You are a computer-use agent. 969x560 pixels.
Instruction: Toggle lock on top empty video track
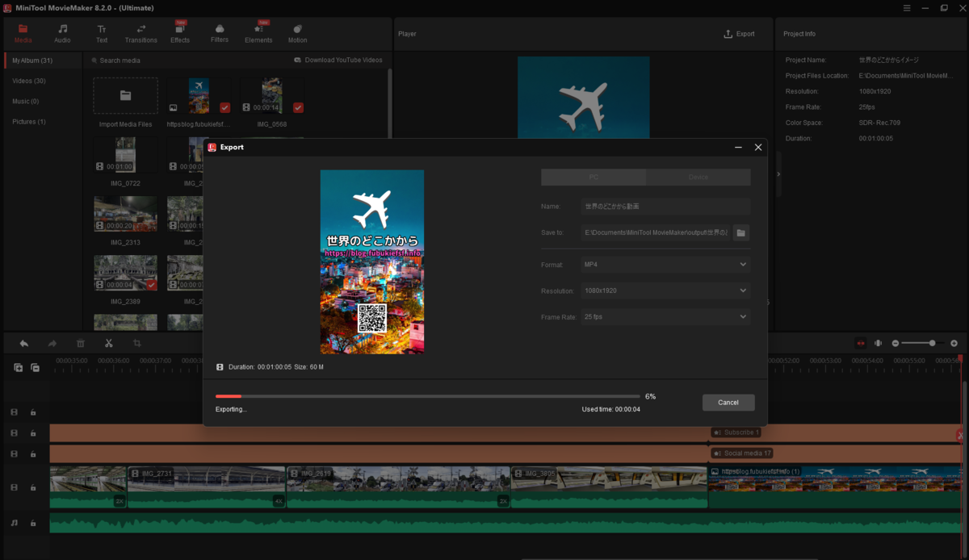tap(33, 412)
